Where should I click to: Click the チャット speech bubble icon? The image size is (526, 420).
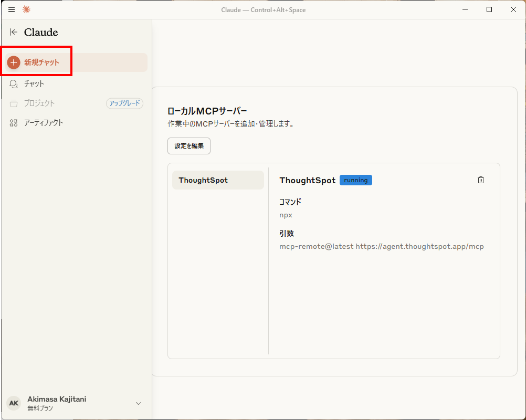(14, 84)
